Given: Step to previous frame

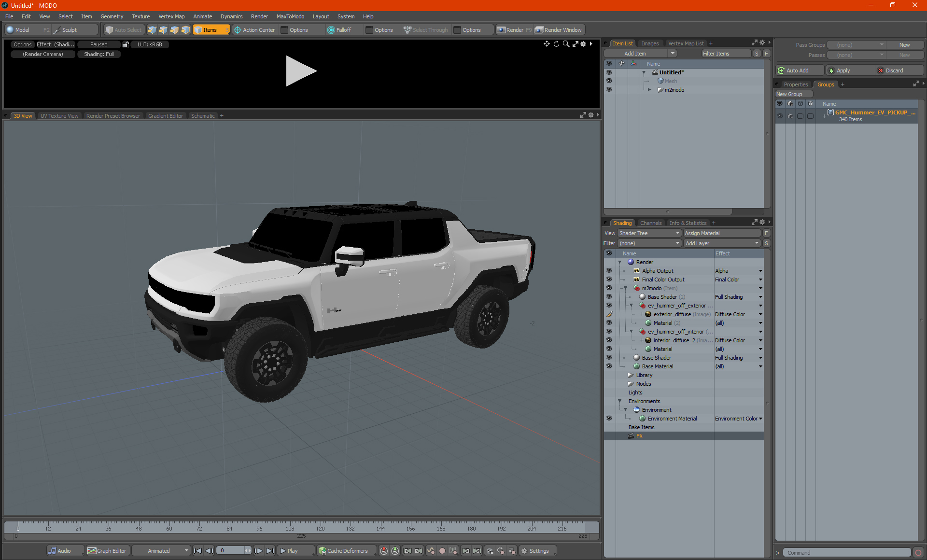Looking at the screenshot, I should 210,551.
